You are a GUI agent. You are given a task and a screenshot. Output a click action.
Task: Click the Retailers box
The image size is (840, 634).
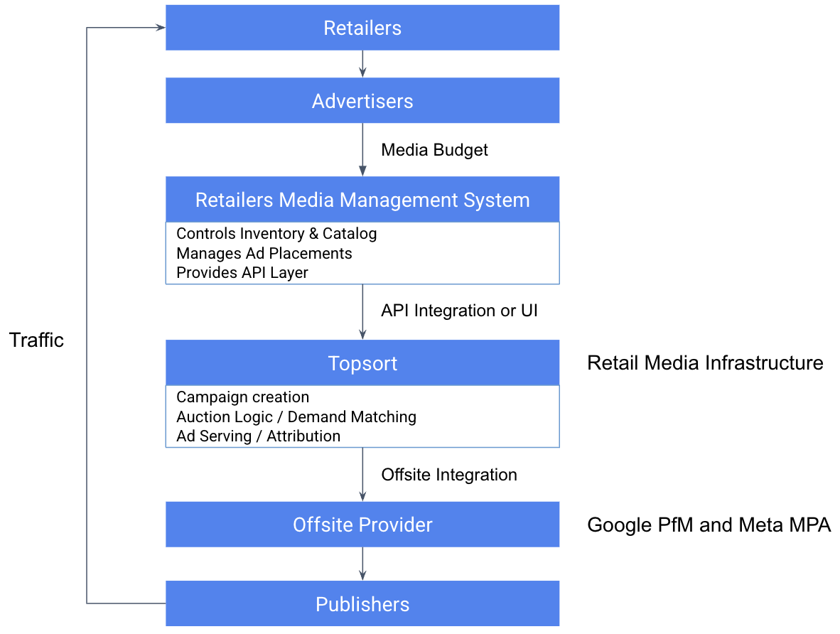(x=362, y=28)
